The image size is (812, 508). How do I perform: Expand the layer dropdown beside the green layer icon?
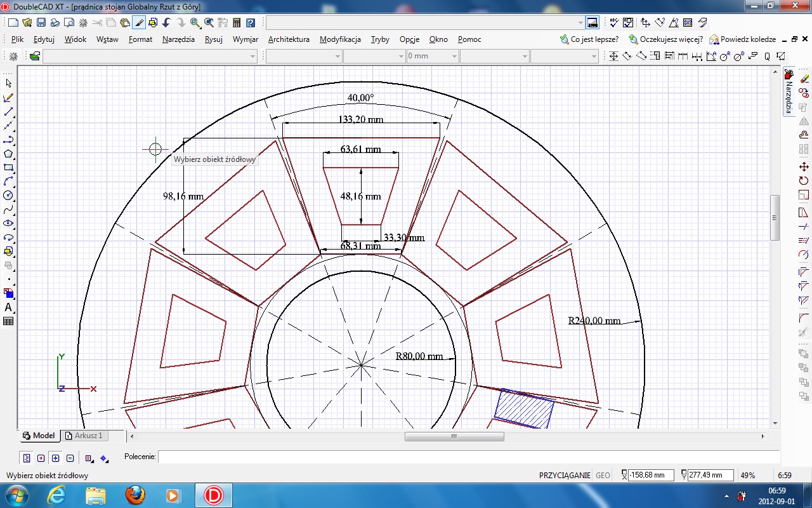(x=253, y=57)
